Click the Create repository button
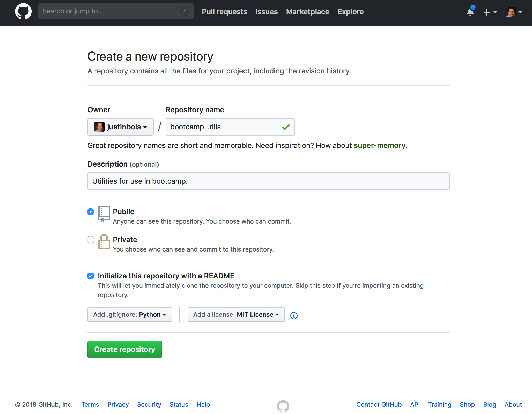This screenshot has height=414, width=532. pyautogui.click(x=125, y=349)
